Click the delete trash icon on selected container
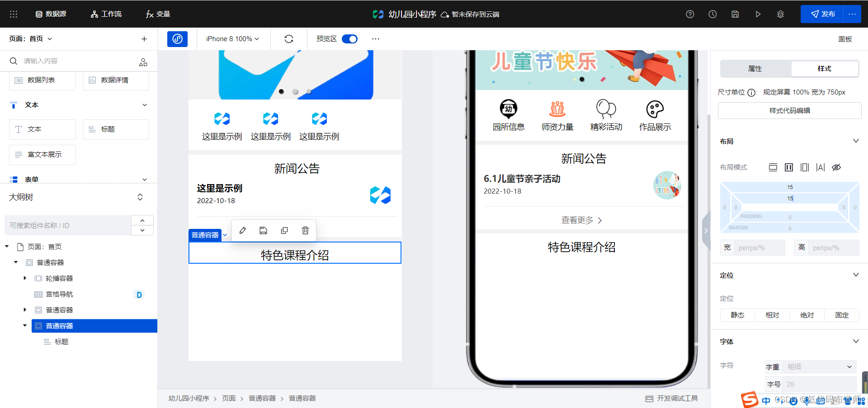Screen dimensions: 868x408 click(305, 231)
